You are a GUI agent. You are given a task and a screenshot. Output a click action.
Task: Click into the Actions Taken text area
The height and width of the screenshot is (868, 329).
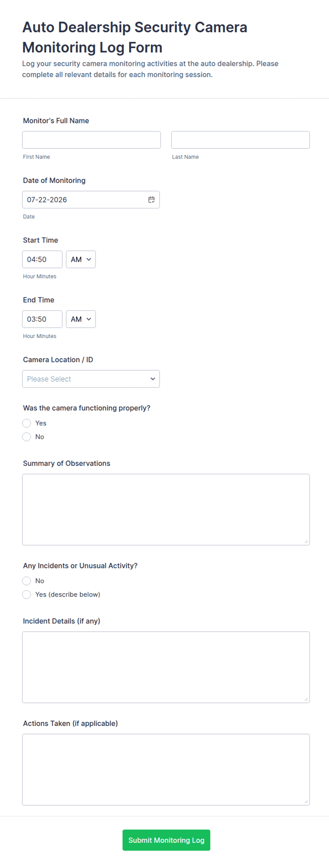[166, 770]
